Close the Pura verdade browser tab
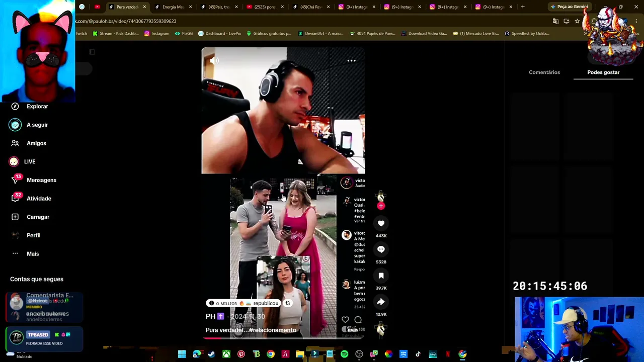Viewport: 644px width, 362px height. [144, 7]
